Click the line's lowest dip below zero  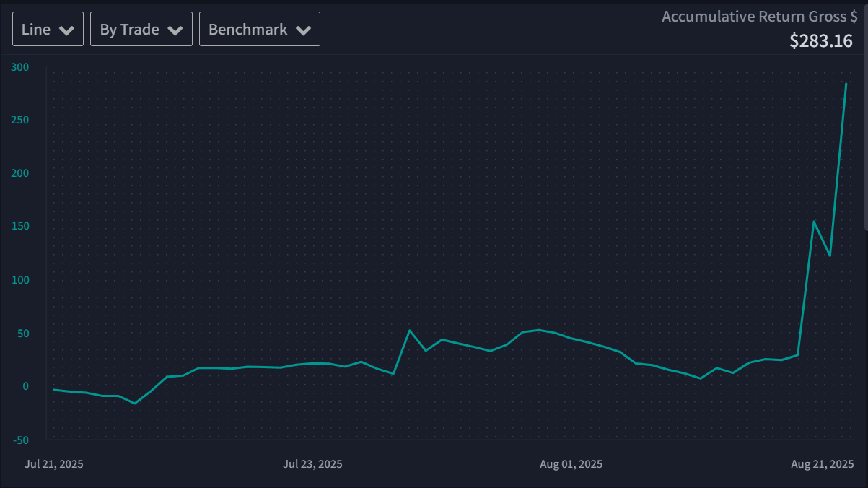(x=135, y=403)
